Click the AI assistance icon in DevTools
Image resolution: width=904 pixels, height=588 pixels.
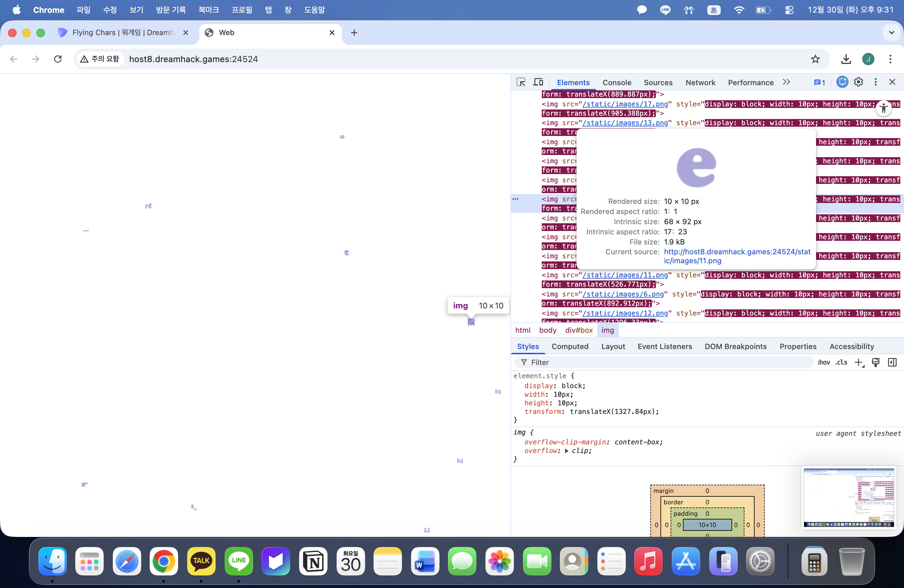coord(842,82)
